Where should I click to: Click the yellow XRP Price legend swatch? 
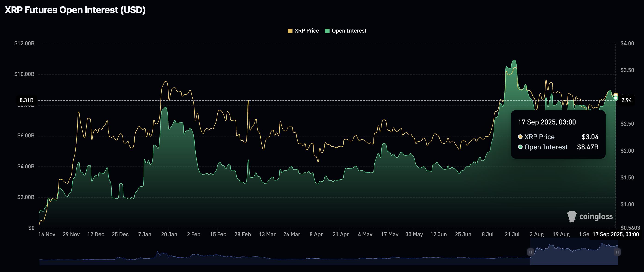click(x=290, y=31)
